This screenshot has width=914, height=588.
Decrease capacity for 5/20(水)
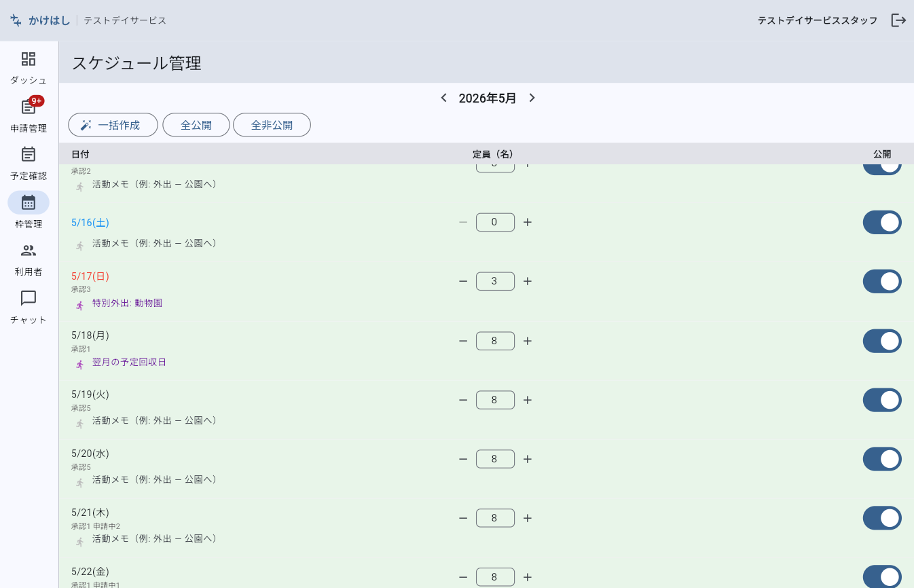[463, 459]
